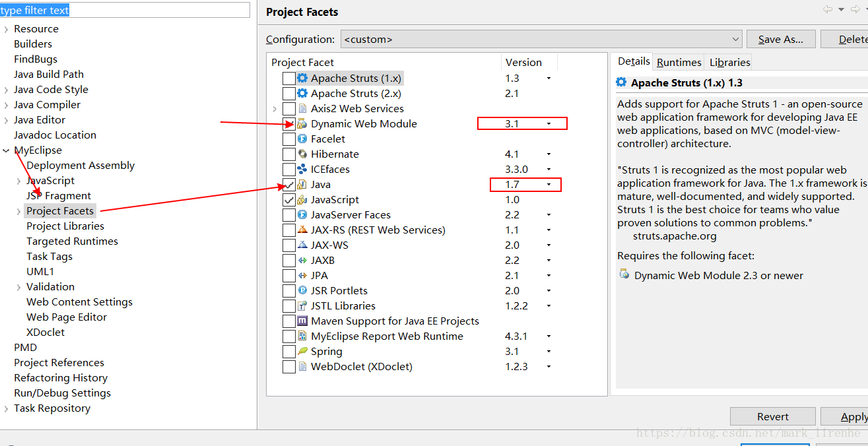The image size is (868, 446).
Task: Open JavaServer Faces version dropdown arrow
Action: click(549, 214)
